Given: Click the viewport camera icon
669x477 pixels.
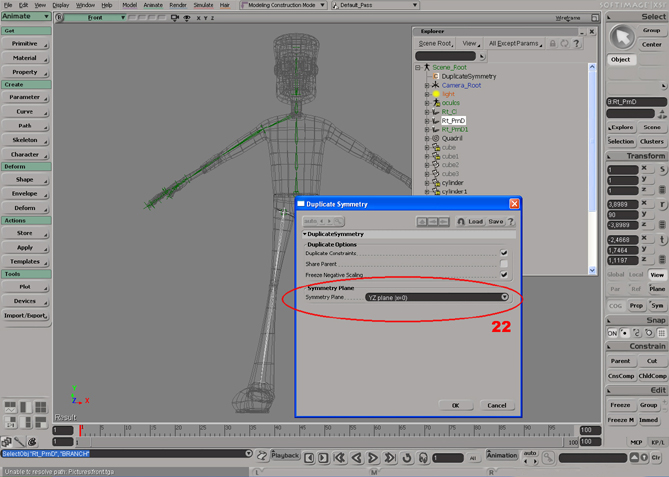Looking at the screenshot, I should (x=174, y=18).
